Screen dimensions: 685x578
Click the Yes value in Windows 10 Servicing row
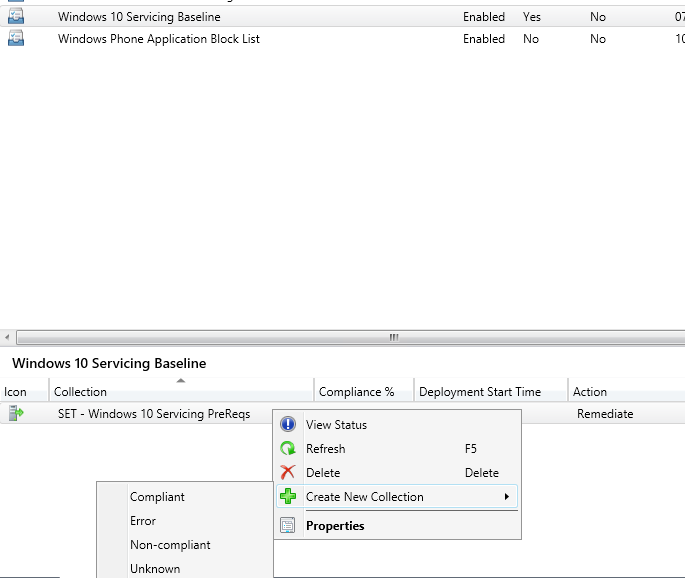click(532, 17)
